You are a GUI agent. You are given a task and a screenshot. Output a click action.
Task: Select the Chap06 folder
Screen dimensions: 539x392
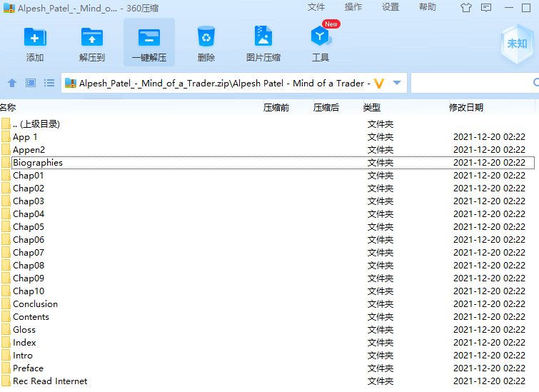[268, 240]
